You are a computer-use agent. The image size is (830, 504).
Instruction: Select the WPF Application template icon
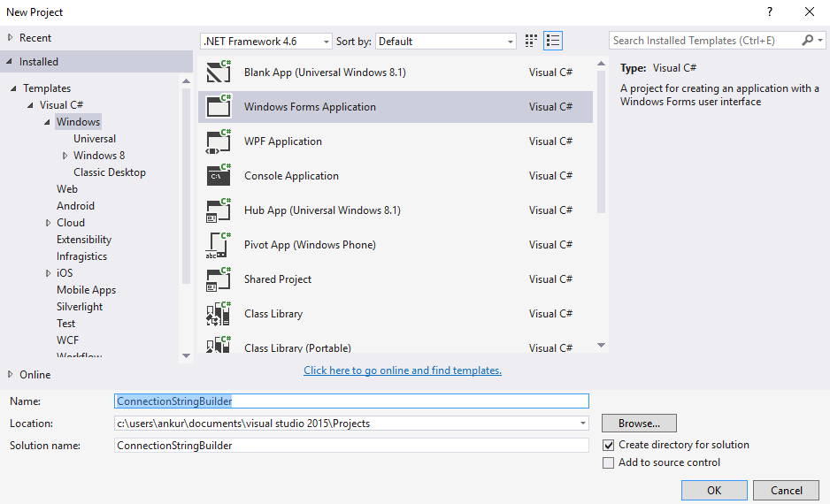[x=218, y=141]
